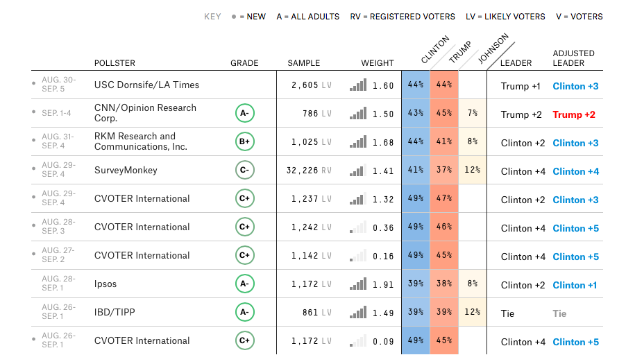Click the B+ grade badge for RKM Research
This screenshot has width=626, height=364.
click(x=245, y=141)
